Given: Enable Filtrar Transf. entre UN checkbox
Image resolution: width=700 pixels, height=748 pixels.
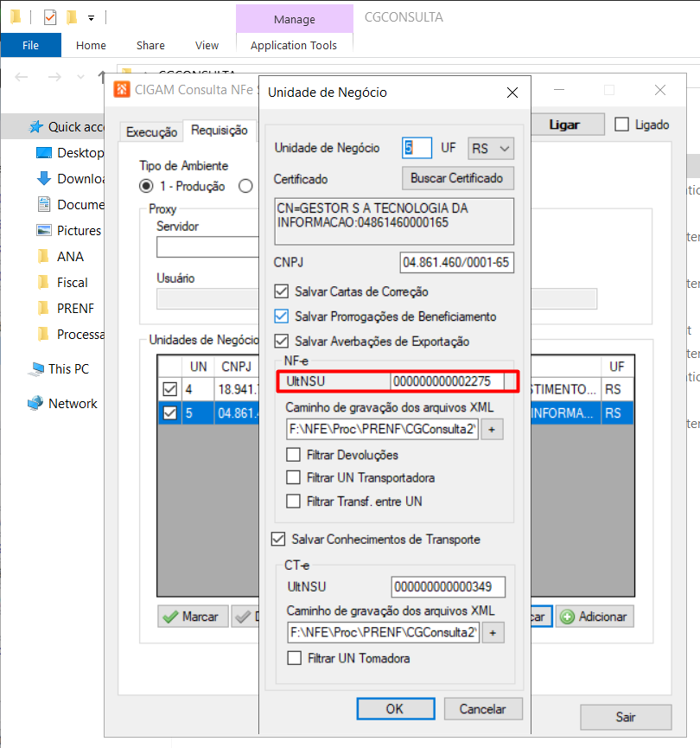Looking at the screenshot, I should pyautogui.click(x=293, y=502).
